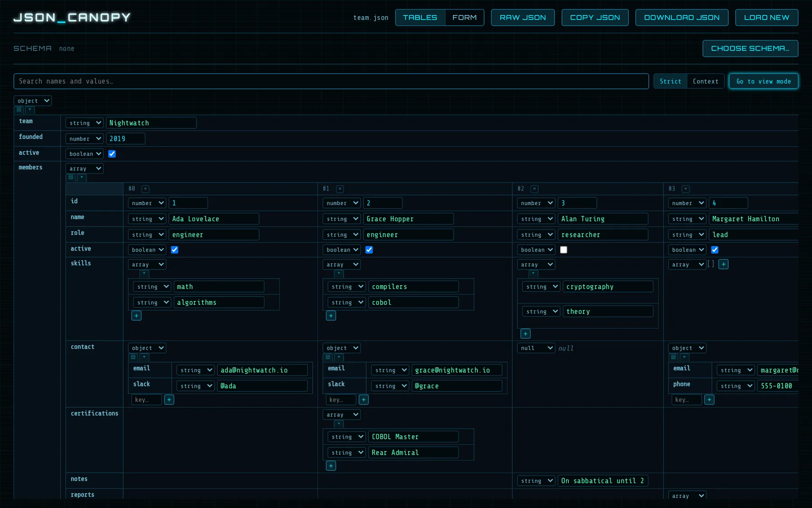Open type dropdown for COBOL Master certification
The width and height of the screenshot is (812, 508).
(346, 437)
